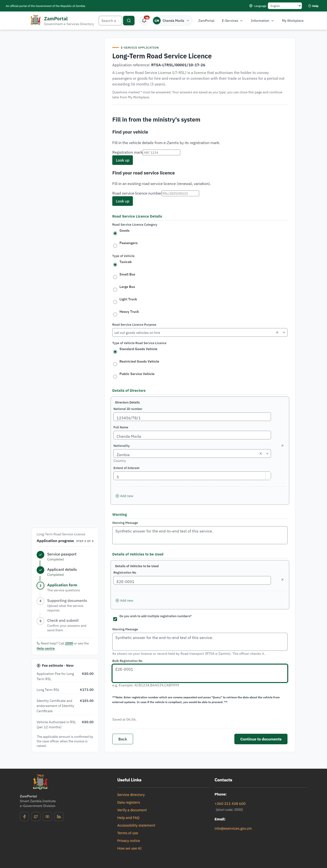Click the step 5 Check and submit circle

click(40, 621)
